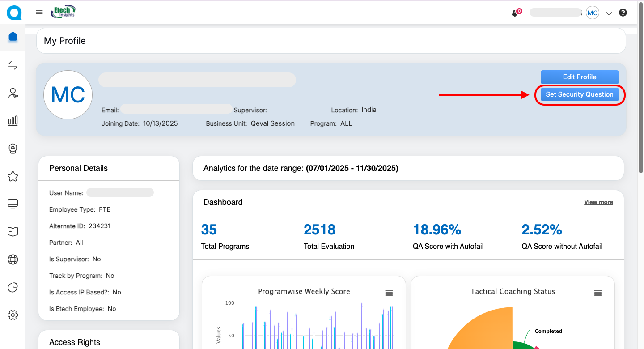Viewport: 644px width, 349px height.
Task: Expand the user account dropdown chevron
Action: (609, 13)
